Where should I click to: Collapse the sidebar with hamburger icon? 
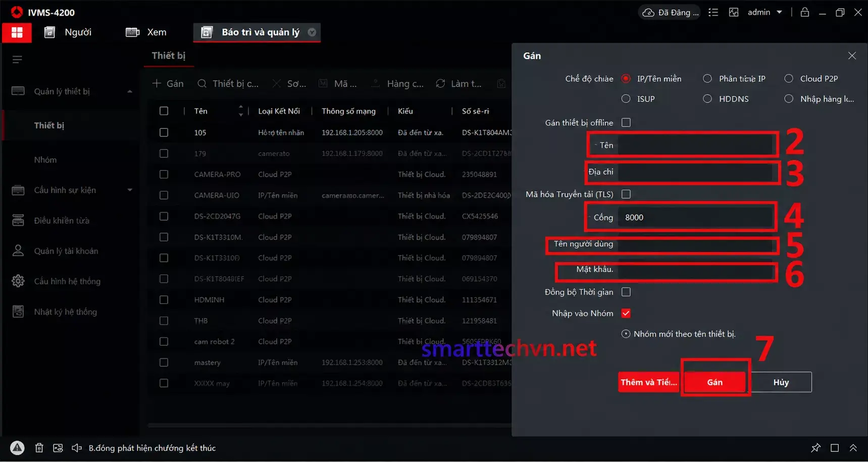coord(17,60)
